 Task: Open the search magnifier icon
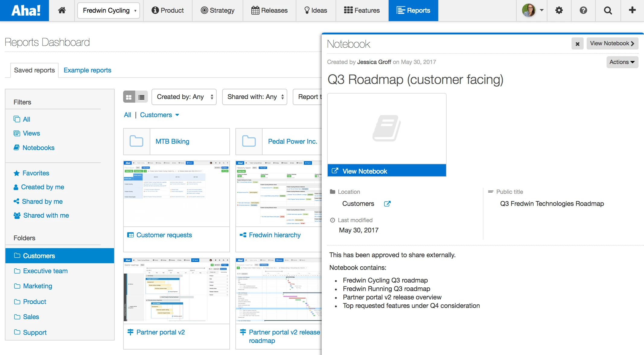pos(608,10)
